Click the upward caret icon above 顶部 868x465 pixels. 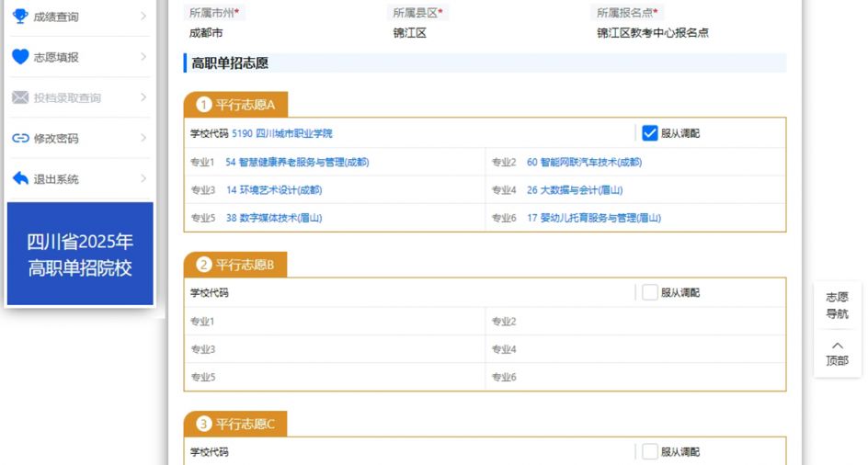[x=837, y=346]
